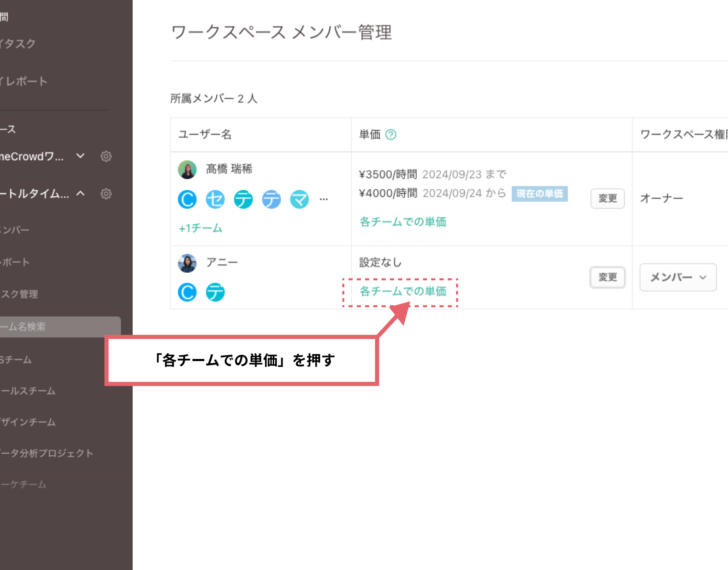Open レポート in the sidebar
Viewport: 728px width, 570px height.
16,262
